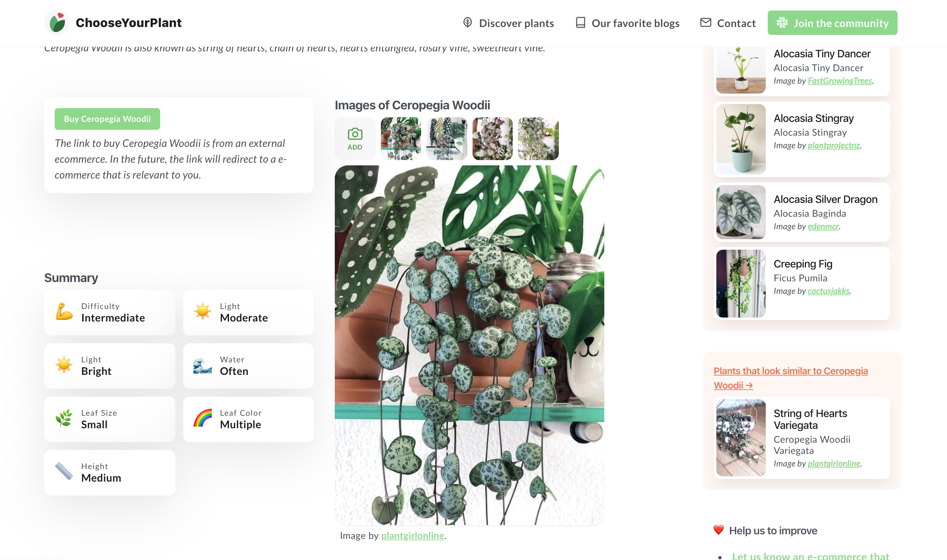Click the wave emoji in the Water card
The height and width of the screenshot is (560, 947).
[x=202, y=365]
